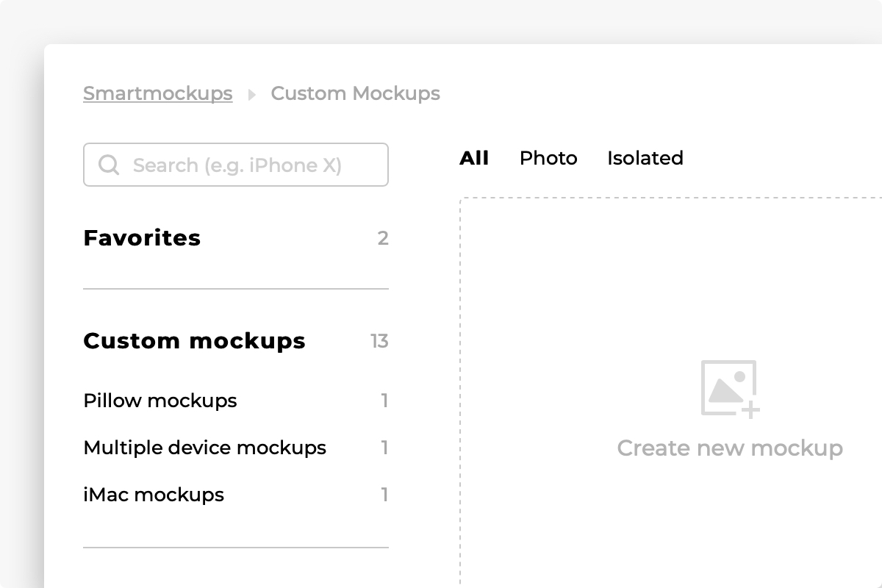Viewport: 882px width, 588px height.
Task: Focus the Search (e.g. iPhone X) field
Action: pyautogui.click(x=250, y=165)
